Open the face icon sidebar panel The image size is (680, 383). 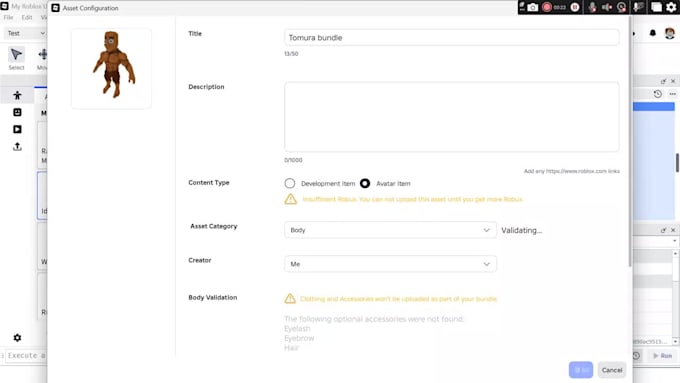click(x=17, y=112)
